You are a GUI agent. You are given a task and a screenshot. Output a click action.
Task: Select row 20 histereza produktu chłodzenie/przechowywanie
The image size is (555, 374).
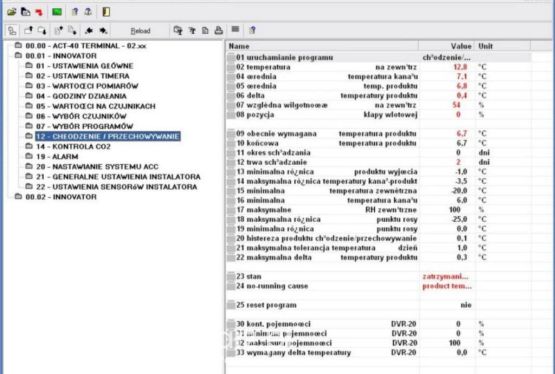(x=378, y=238)
